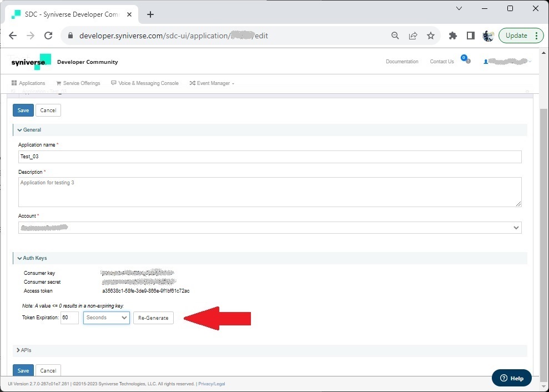
Task: Open the Seconds time unit dropdown
Action: pyautogui.click(x=107, y=318)
